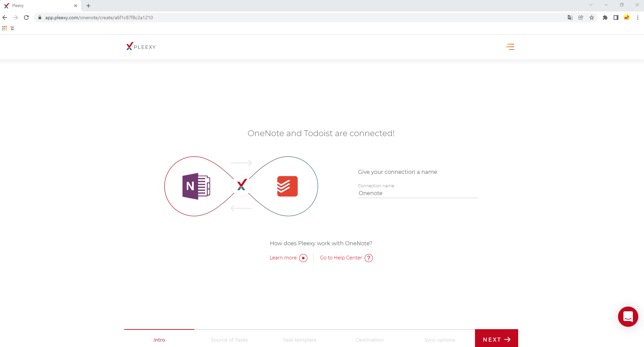Click the Pleexy X icon between apps
The width and height of the screenshot is (644, 347).
click(x=242, y=185)
